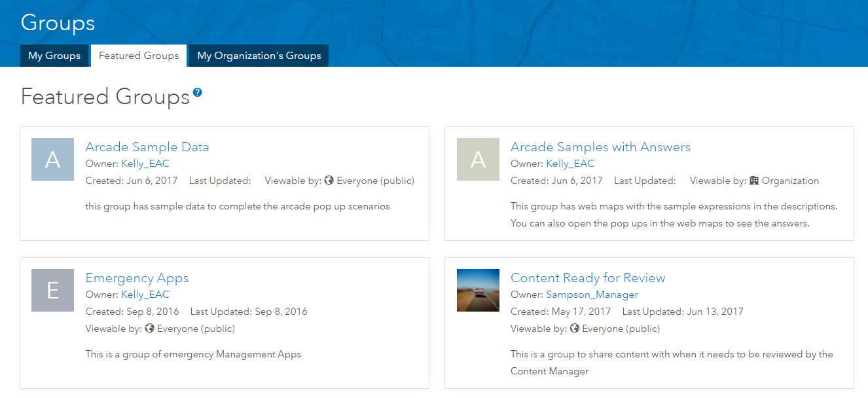868x398 pixels.
Task: Select the Featured Groups tab
Action: click(139, 56)
